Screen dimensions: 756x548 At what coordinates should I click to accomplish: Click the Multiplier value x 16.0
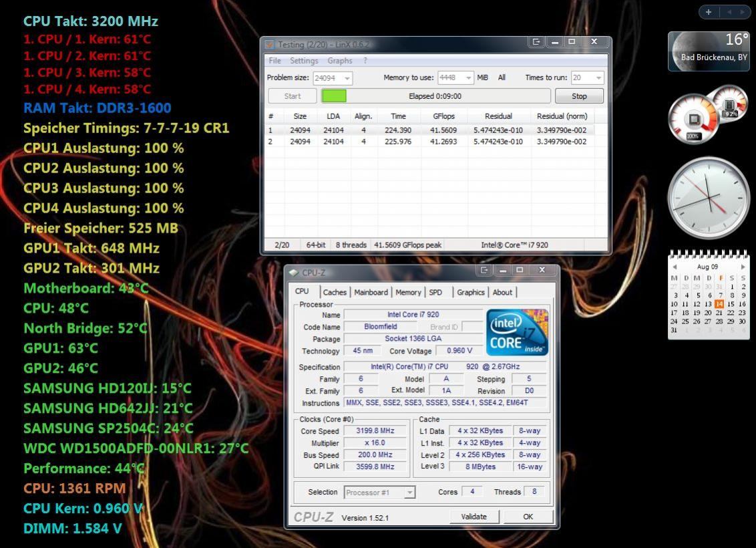pos(375,443)
